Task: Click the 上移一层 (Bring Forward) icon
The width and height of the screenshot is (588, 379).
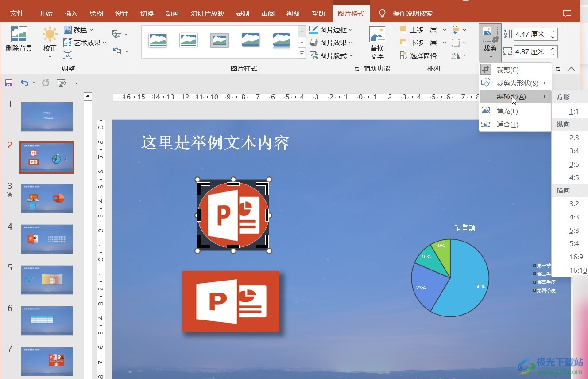Action: [403, 30]
